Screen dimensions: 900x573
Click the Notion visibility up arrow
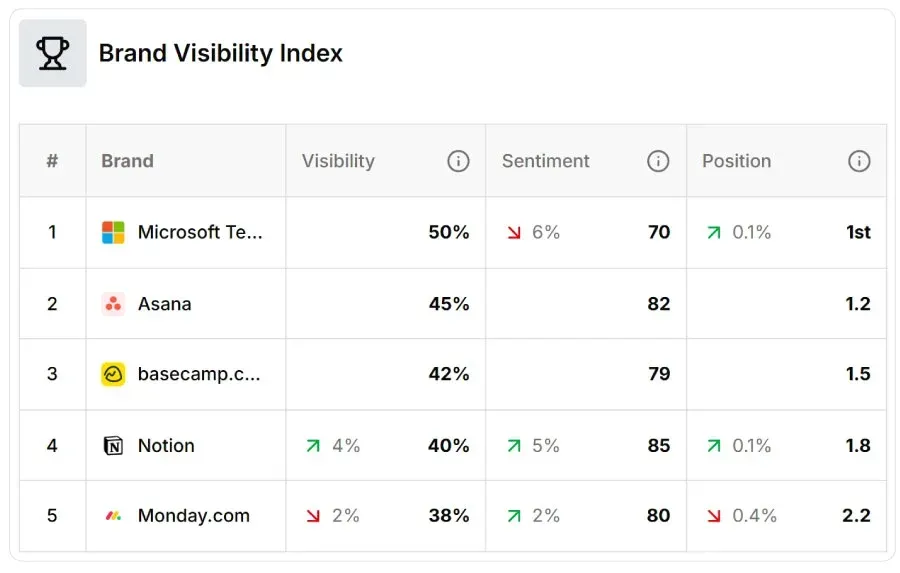point(313,446)
